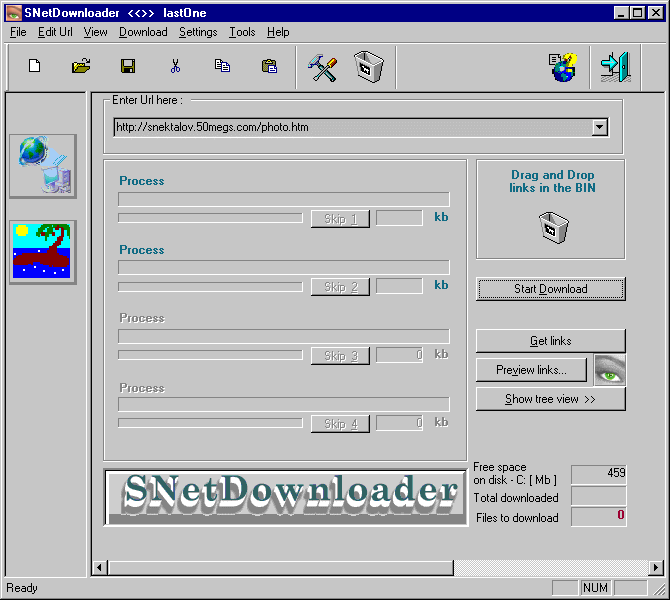Click the New document toolbar icon
This screenshot has width=670, height=600.
tap(34, 66)
